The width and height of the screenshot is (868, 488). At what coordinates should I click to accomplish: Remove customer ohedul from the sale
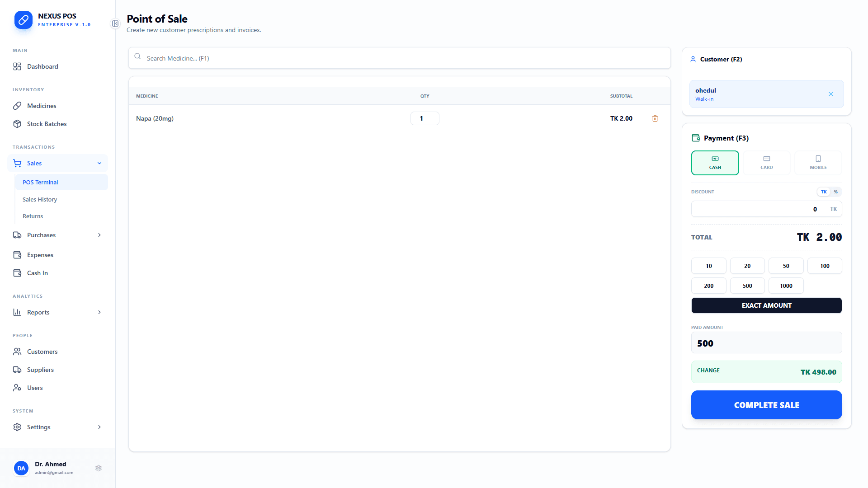point(831,94)
